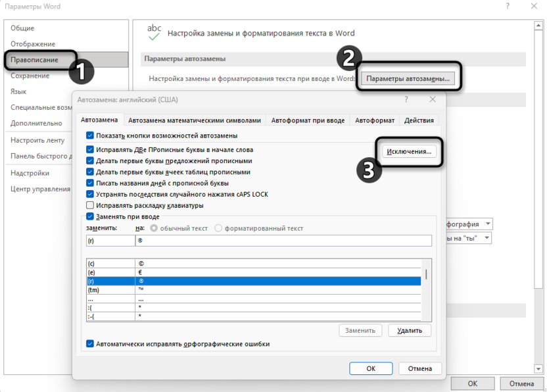547x392 pixels.
Task: Select the :( autocorrect entry
Action: point(254,308)
